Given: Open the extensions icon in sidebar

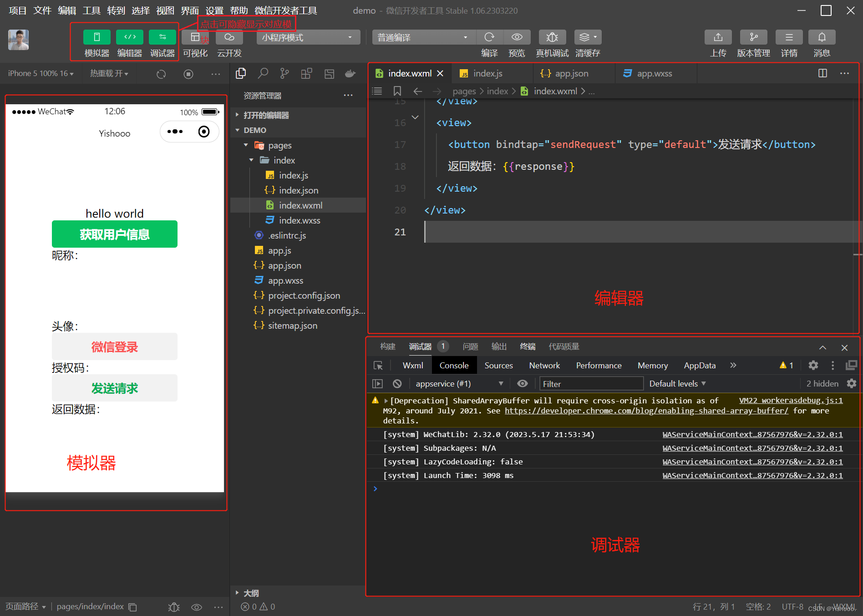Looking at the screenshot, I should [306, 73].
